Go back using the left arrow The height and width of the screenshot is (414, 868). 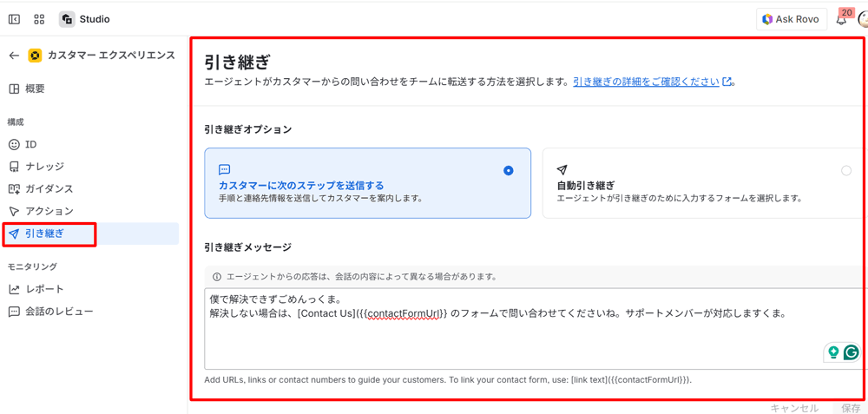(15, 56)
